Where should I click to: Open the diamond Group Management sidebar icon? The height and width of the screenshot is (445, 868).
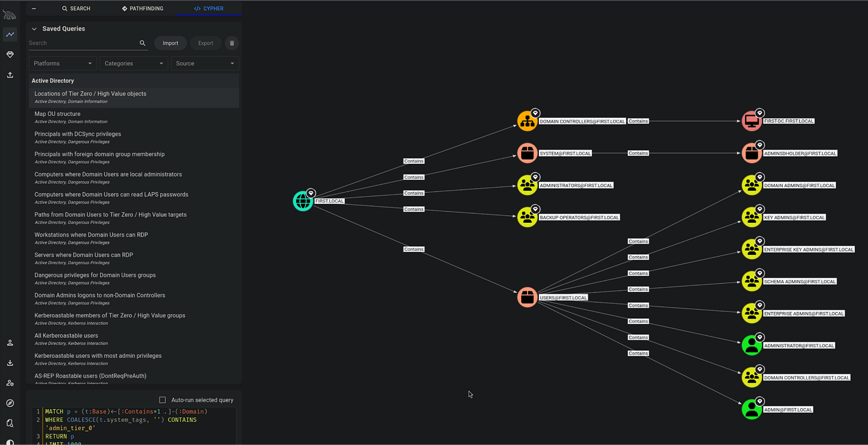pos(10,55)
